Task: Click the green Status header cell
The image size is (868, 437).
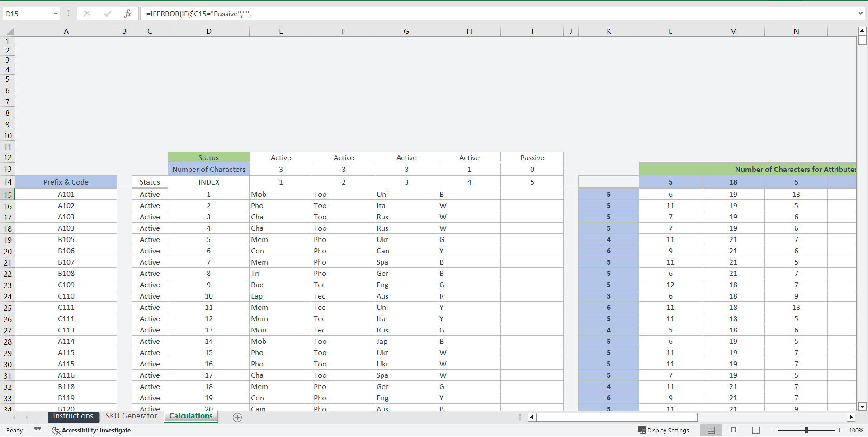Action: pyautogui.click(x=208, y=157)
